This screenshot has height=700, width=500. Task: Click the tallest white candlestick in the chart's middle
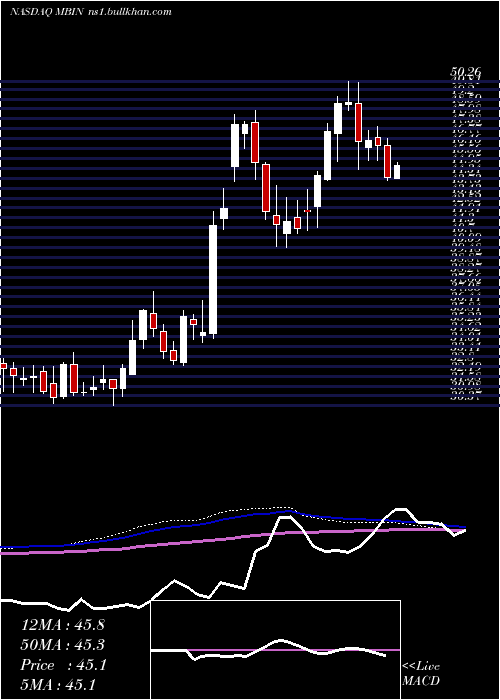point(213,279)
